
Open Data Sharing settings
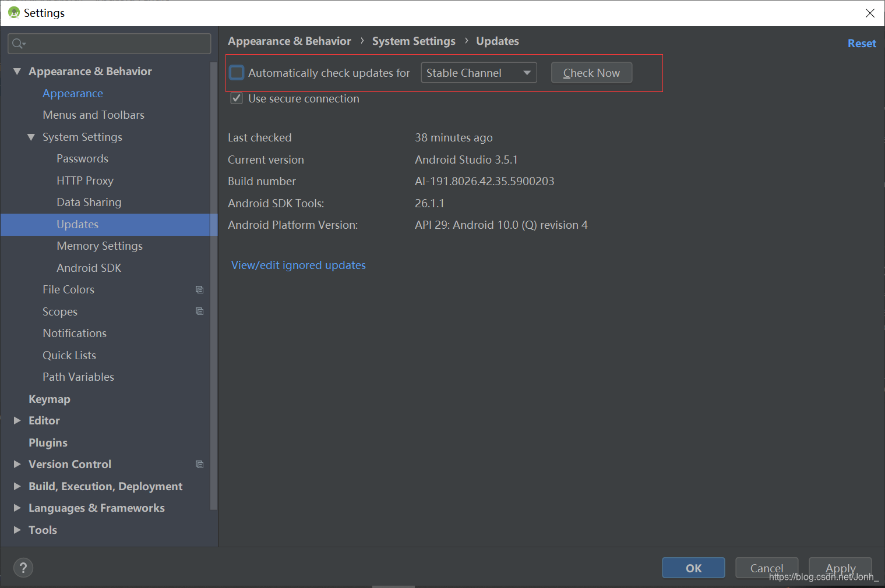click(89, 202)
